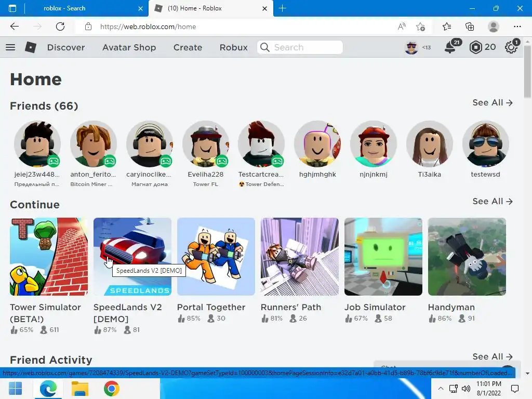Screen dimensions: 532x399
Task: Open the browser Collections icon
Action: [x=470, y=26]
